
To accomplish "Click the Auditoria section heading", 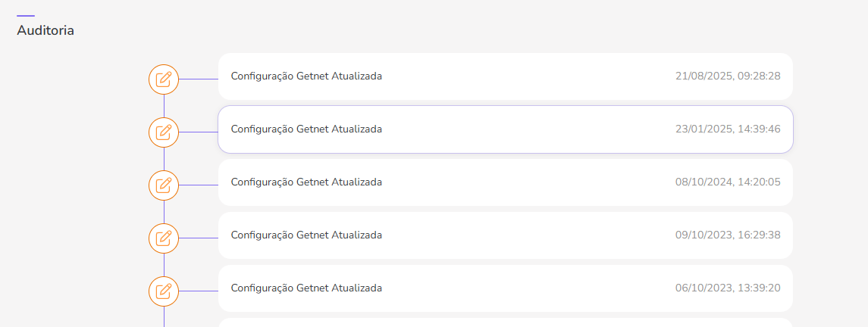I will coord(45,31).
